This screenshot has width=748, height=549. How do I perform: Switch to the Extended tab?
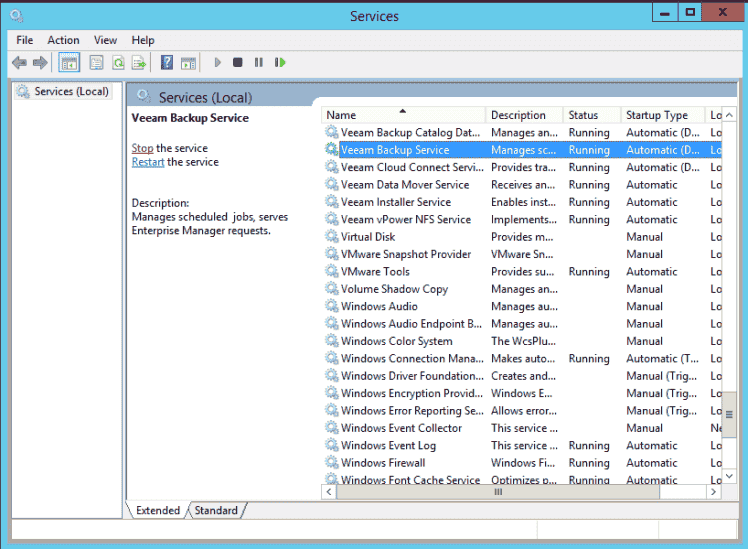click(x=158, y=510)
